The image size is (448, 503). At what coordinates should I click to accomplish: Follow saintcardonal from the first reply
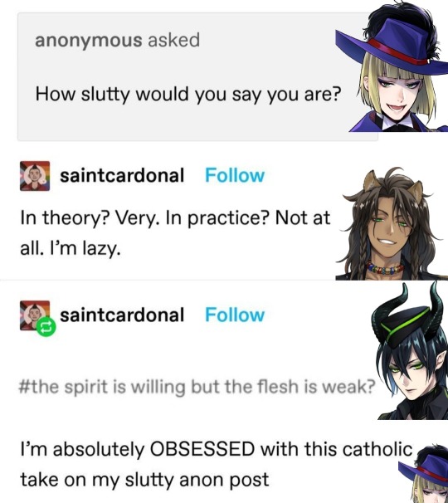235,175
